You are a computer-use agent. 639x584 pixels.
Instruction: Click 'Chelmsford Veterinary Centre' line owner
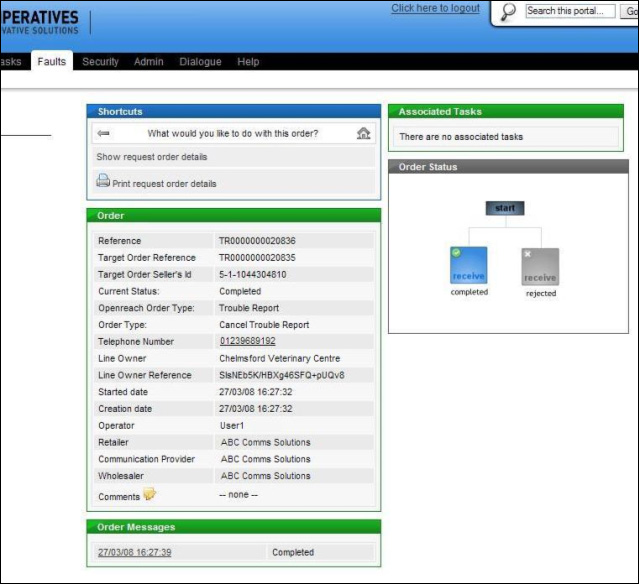point(280,358)
